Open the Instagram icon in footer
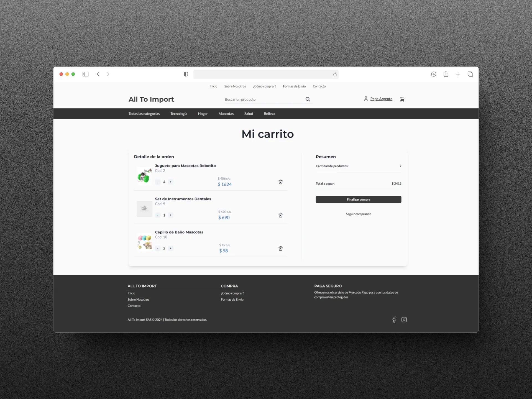This screenshot has width=532, height=399. coord(404,320)
